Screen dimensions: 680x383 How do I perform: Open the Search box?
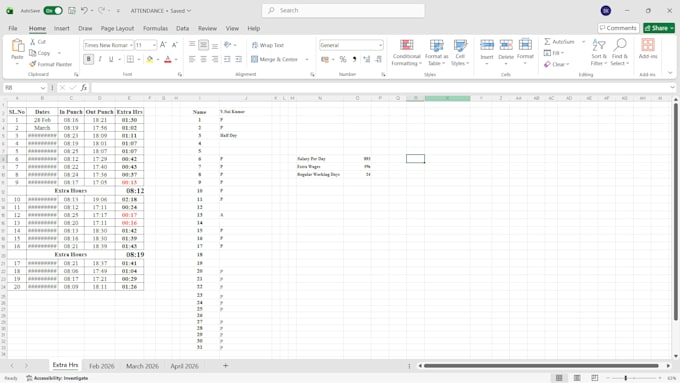point(343,10)
